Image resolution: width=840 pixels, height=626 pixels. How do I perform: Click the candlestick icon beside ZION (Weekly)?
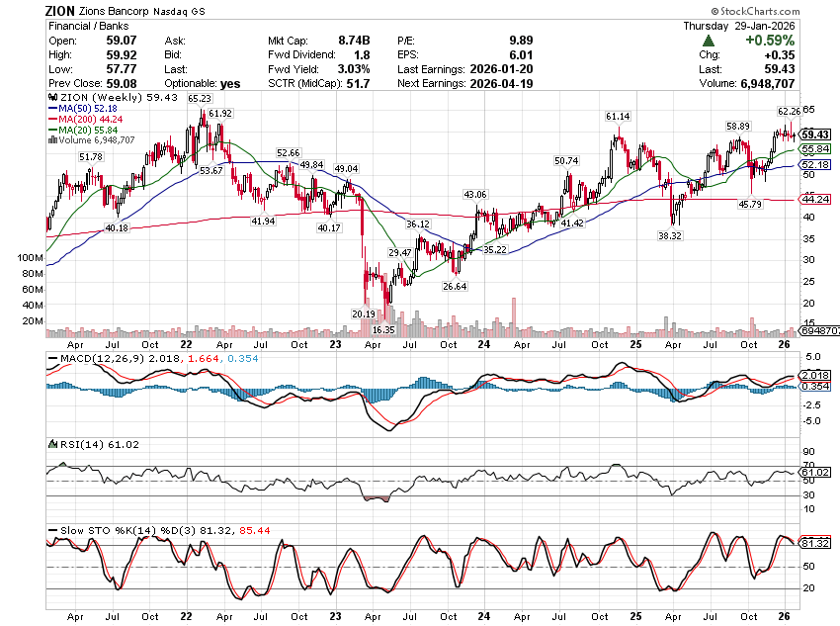[x=51, y=99]
